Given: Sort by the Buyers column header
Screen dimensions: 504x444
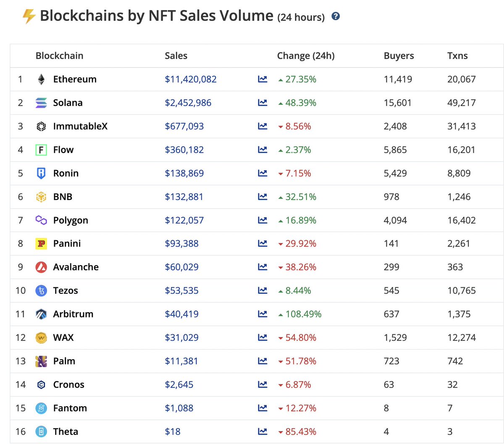Looking at the screenshot, I should coord(399,56).
